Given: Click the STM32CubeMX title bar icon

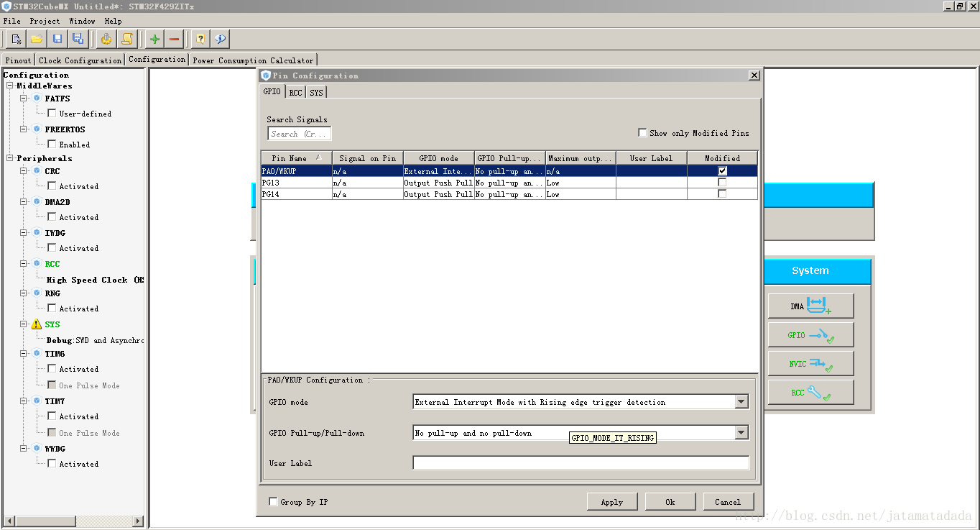Looking at the screenshot, I should click(x=6, y=6).
